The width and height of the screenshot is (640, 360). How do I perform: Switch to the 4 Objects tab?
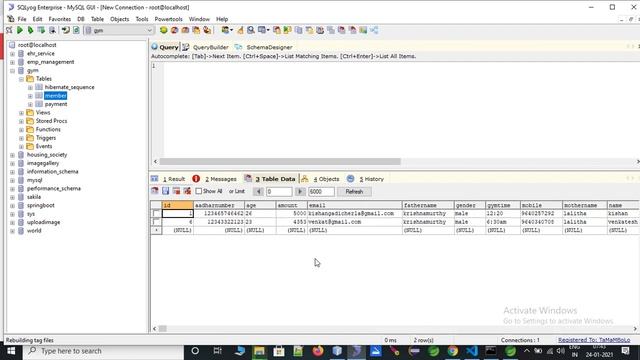pyautogui.click(x=326, y=179)
